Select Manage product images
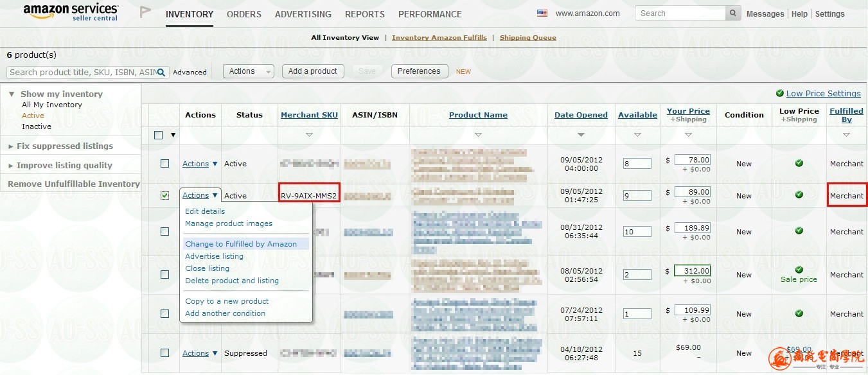868x375 pixels. point(229,223)
